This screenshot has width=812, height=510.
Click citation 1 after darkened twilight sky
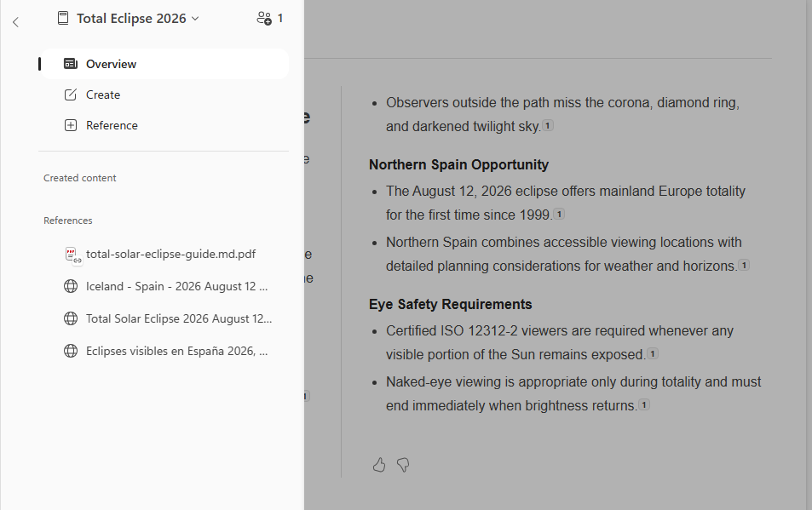tap(547, 126)
